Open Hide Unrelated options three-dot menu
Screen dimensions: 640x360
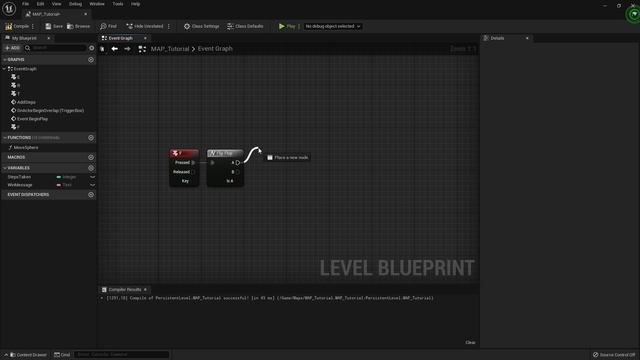(169, 26)
